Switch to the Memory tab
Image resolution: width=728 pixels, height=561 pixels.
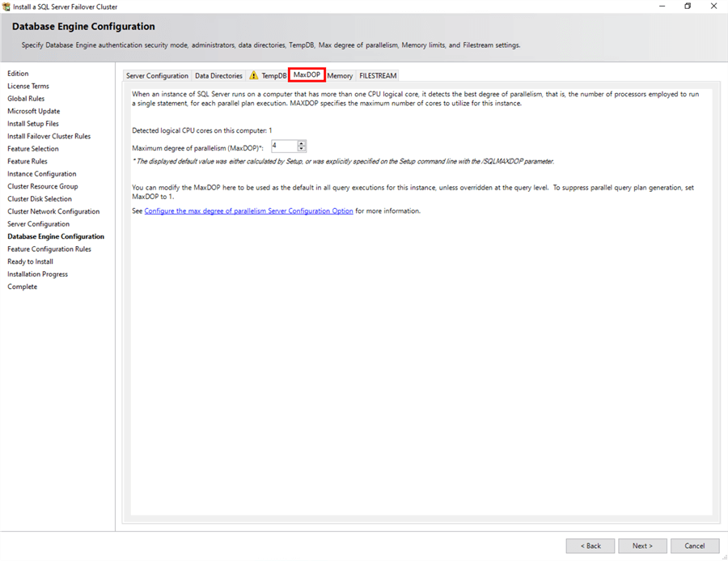tap(340, 76)
